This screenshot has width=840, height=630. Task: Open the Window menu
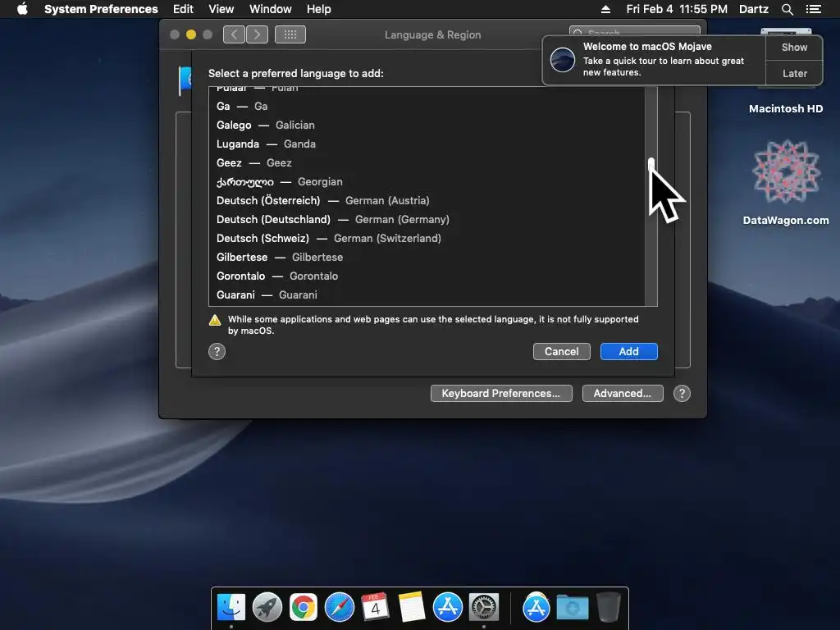pos(270,9)
